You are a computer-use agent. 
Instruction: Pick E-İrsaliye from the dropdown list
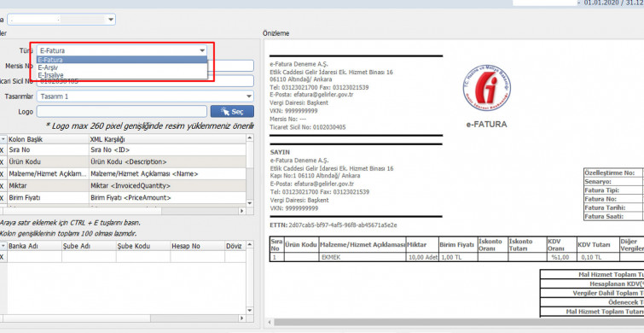[x=122, y=75]
